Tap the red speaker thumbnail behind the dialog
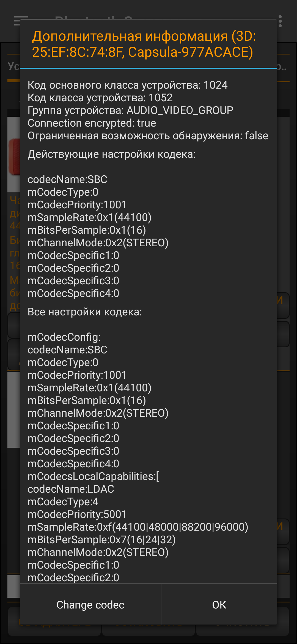Viewport: 297px width, 644px height. coord(14,157)
